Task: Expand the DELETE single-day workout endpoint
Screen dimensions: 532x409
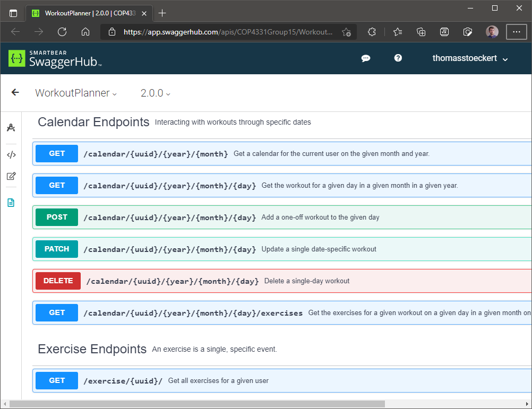Action: tap(265, 281)
